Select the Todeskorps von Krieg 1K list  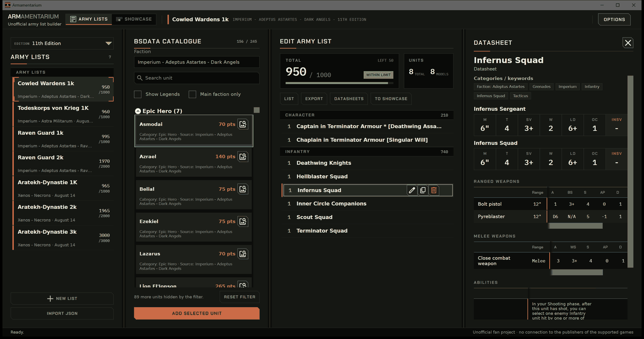coord(63,114)
